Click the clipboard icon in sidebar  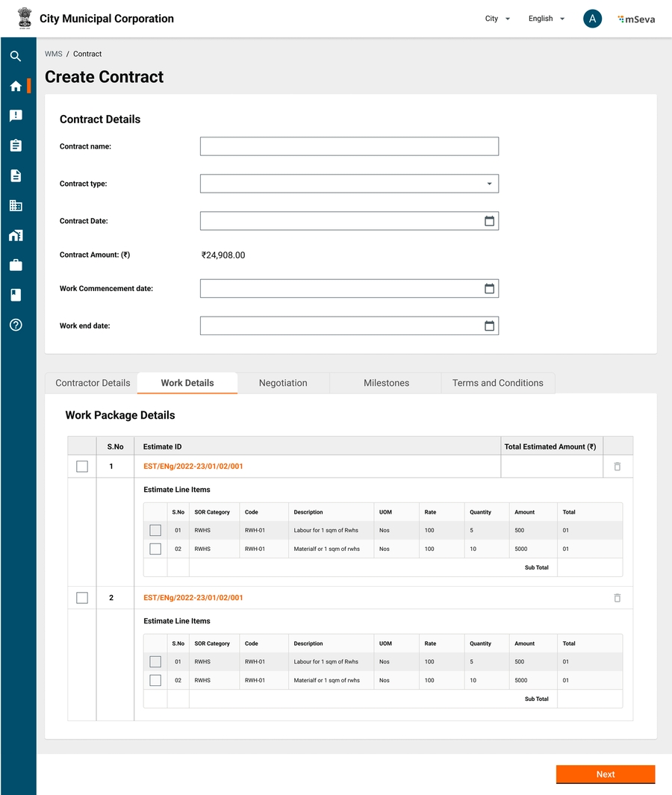[x=16, y=146]
